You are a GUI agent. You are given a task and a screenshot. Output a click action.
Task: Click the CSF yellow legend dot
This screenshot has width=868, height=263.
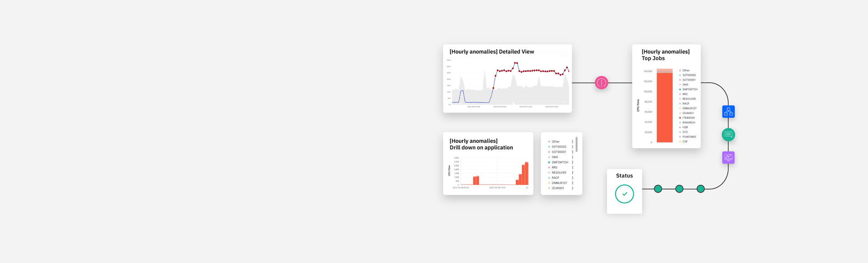point(680,141)
